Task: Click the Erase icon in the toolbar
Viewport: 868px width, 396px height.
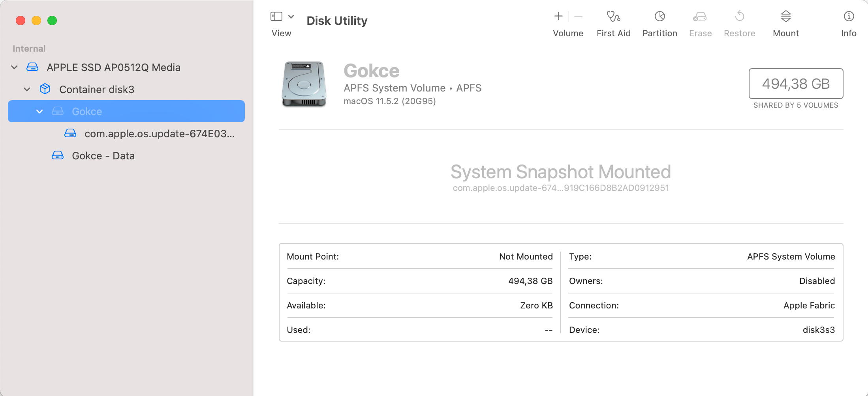Action: coord(700,23)
